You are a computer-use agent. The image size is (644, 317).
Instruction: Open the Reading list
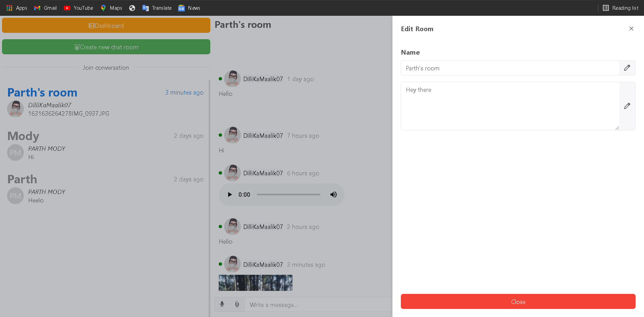pos(621,8)
